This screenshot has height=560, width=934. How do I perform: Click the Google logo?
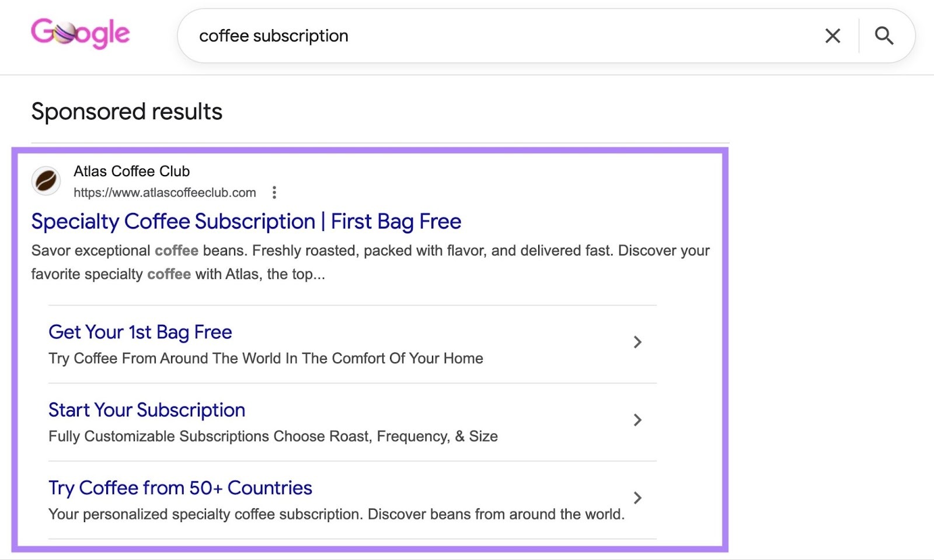tap(80, 33)
